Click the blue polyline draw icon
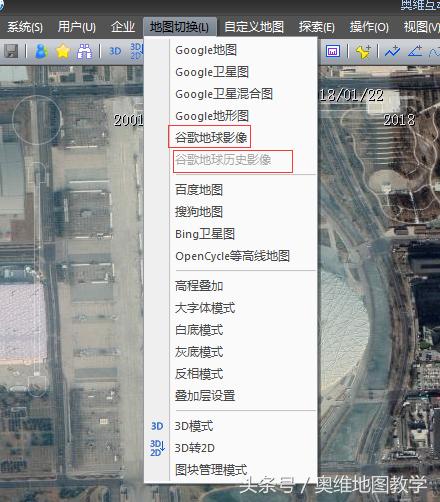Screen dimensions: 440x502 pos(392,52)
